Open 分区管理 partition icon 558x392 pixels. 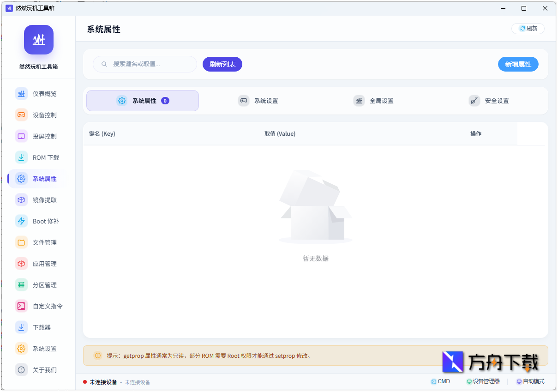(21, 285)
